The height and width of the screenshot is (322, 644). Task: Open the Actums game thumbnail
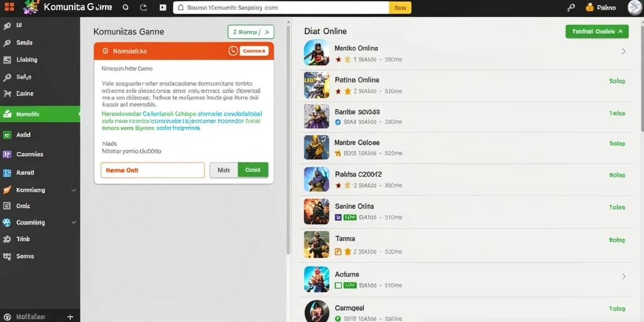(316, 279)
